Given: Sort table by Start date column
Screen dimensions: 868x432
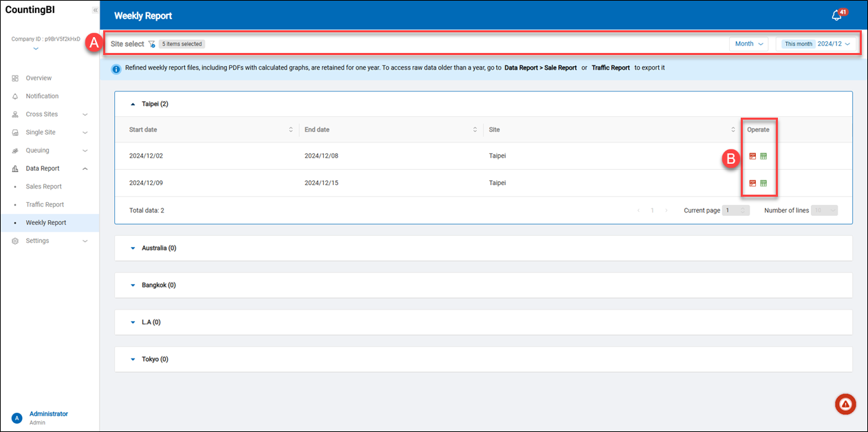Looking at the screenshot, I should (x=291, y=129).
